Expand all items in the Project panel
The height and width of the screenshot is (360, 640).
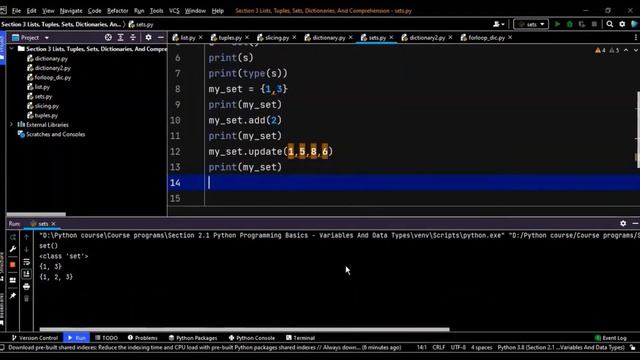pyautogui.click(x=120, y=38)
